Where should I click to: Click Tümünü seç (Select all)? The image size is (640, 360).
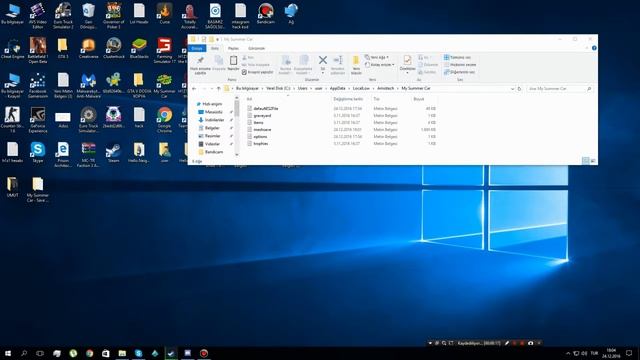point(457,58)
